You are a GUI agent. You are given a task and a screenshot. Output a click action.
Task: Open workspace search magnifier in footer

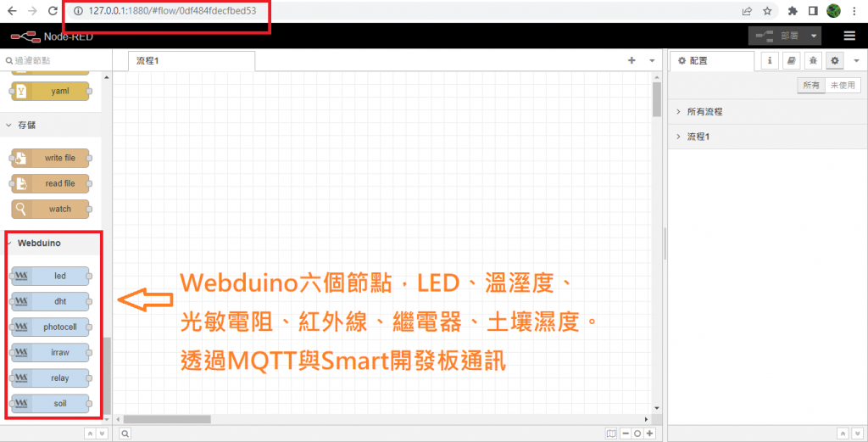click(x=125, y=434)
